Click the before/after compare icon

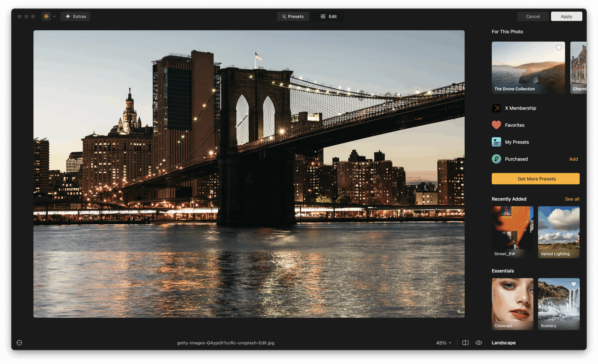[x=465, y=342]
